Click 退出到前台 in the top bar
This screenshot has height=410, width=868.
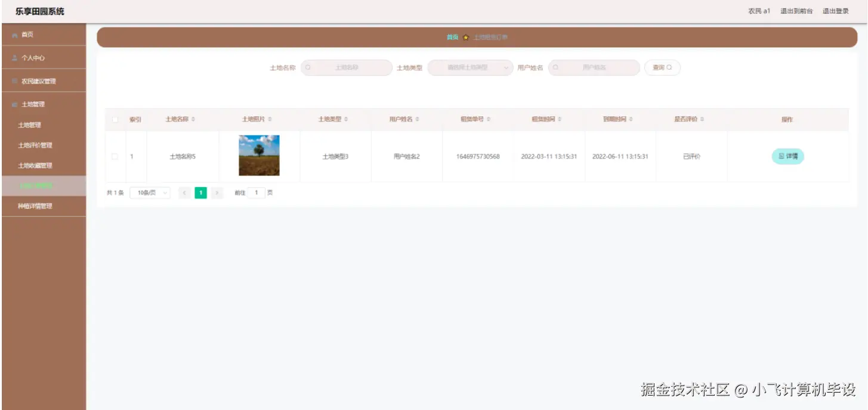click(796, 11)
